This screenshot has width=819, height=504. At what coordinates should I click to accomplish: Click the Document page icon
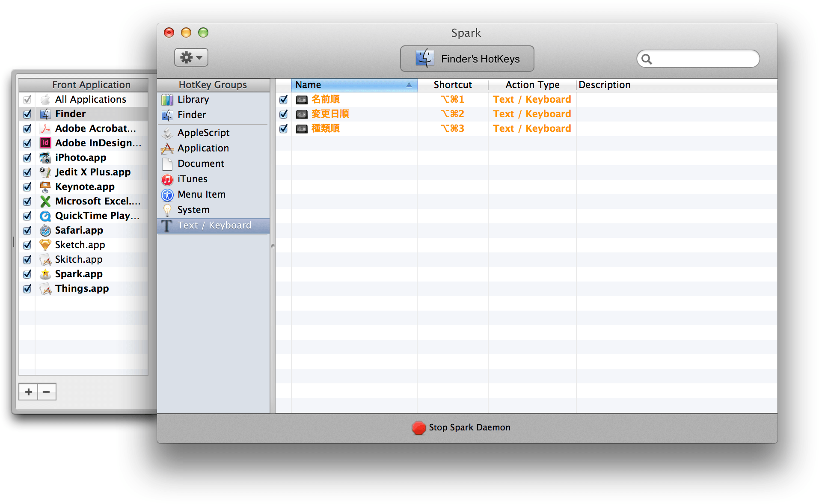click(x=167, y=164)
